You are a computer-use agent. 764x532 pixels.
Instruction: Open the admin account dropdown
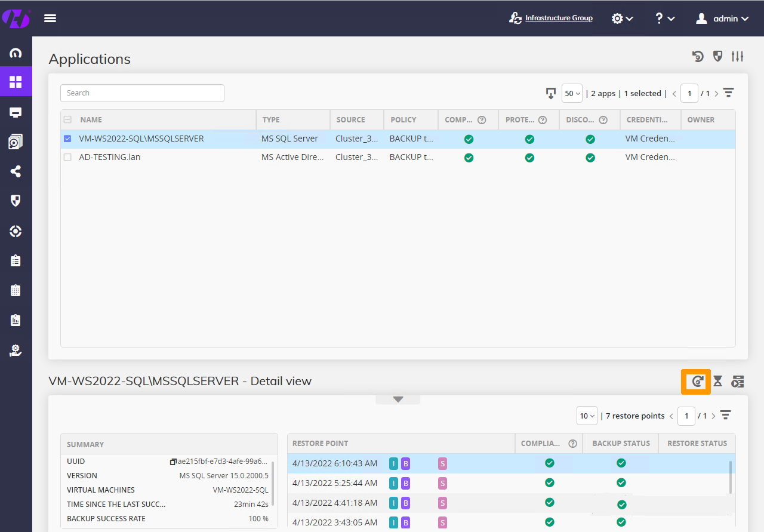click(722, 18)
